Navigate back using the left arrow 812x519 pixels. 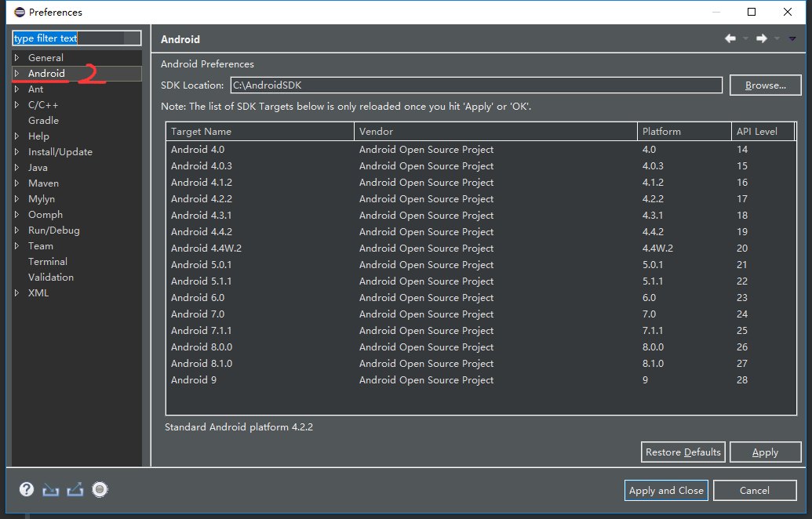(730, 38)
